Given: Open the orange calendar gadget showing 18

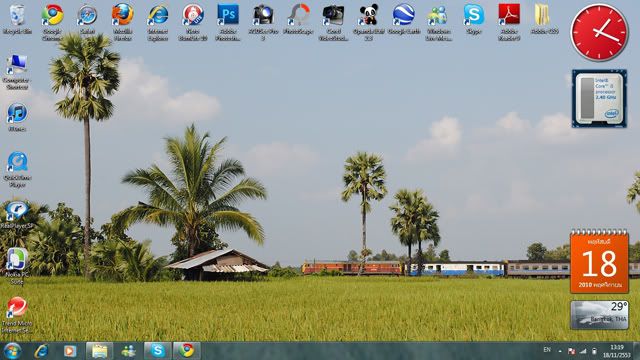Looking at the screenshot, I should [599, 261].
